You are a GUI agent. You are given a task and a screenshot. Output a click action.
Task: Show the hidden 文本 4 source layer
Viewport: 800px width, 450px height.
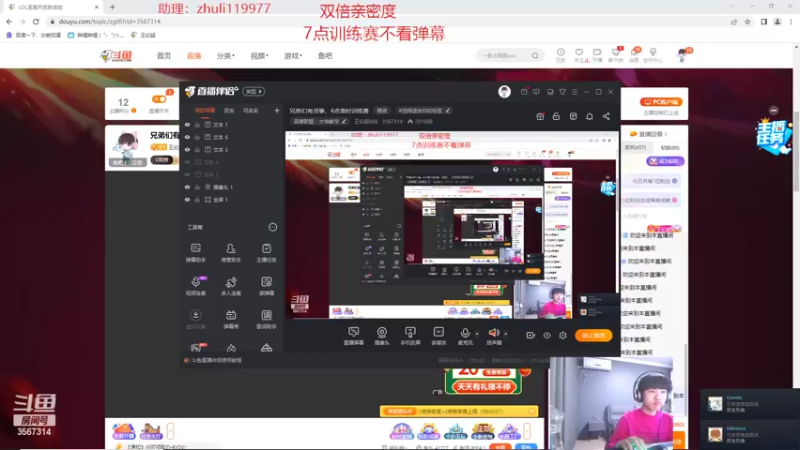(x=187, y=162)
